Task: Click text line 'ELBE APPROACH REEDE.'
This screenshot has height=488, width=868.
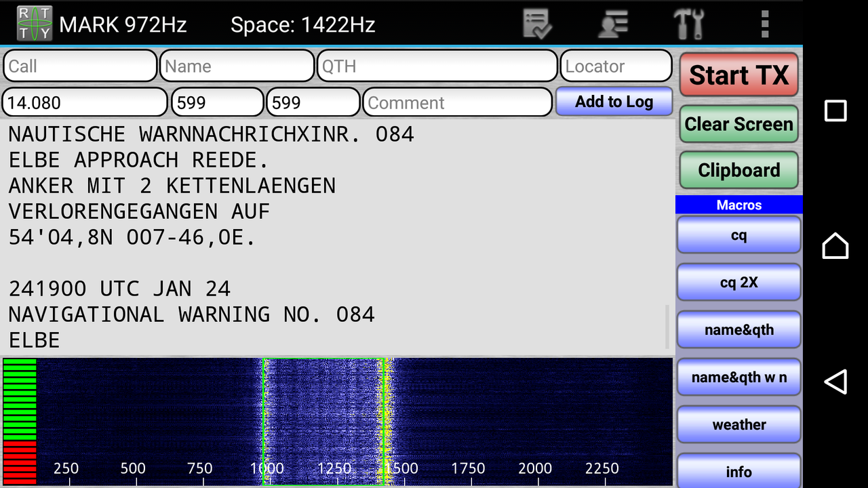Action: [138, 160]
